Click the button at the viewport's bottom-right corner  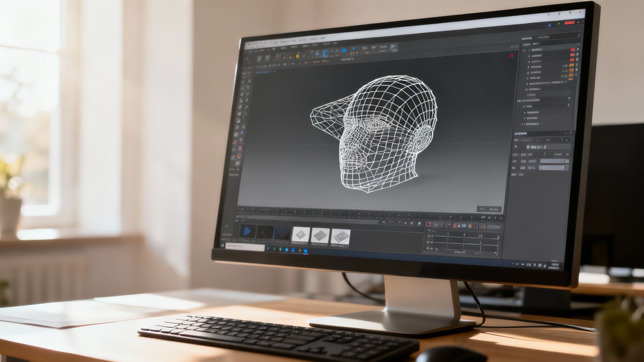coord(489,209)
